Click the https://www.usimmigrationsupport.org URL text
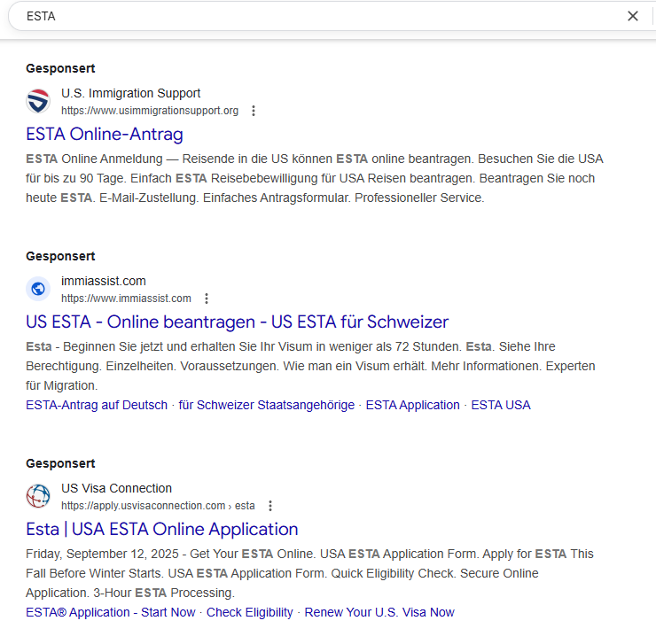This screenshot has height=644, width=656. [150, 111]
